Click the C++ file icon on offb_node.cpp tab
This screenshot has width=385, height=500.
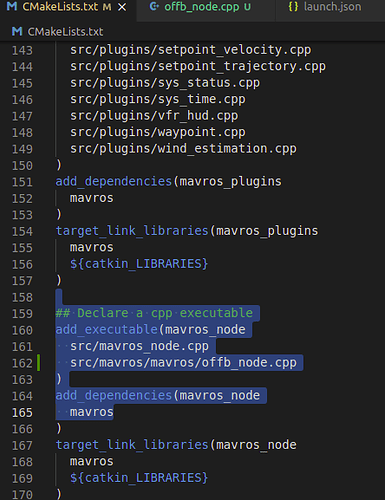click(154, 7)
